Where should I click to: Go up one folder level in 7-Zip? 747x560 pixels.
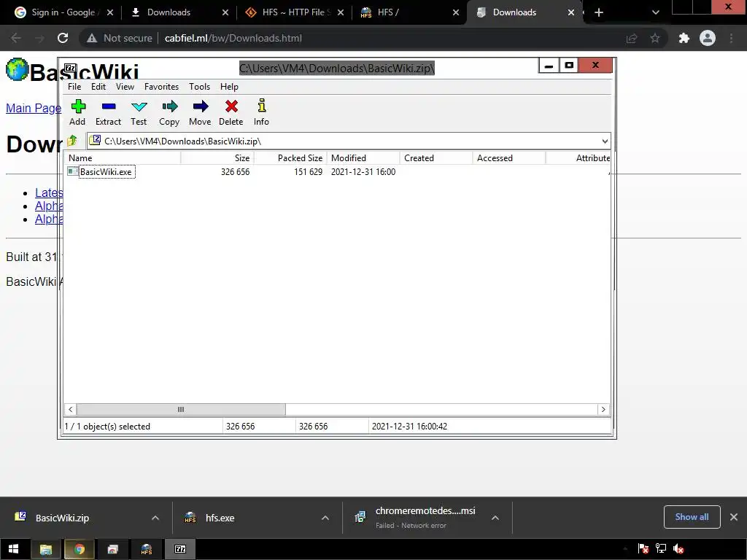click(x=72, y=141)
